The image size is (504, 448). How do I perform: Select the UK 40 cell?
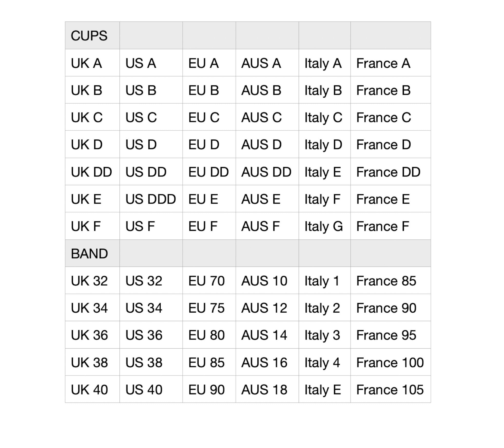pyautogui.click(x=92, y=389)
